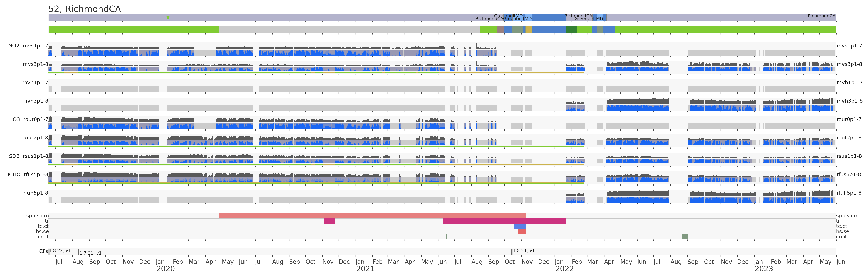The image size is (868, 278).
Task: Select the salmon sp.uv.cm bar
Action: point(372,216)
